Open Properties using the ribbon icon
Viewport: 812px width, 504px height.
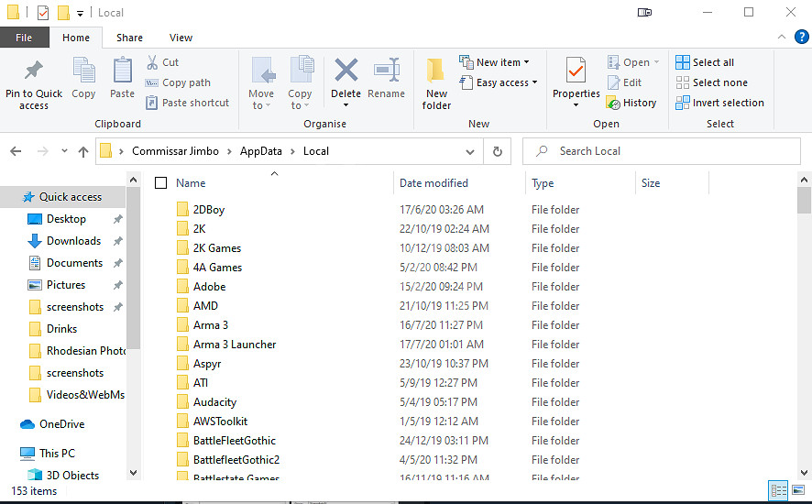coord(576,71)
